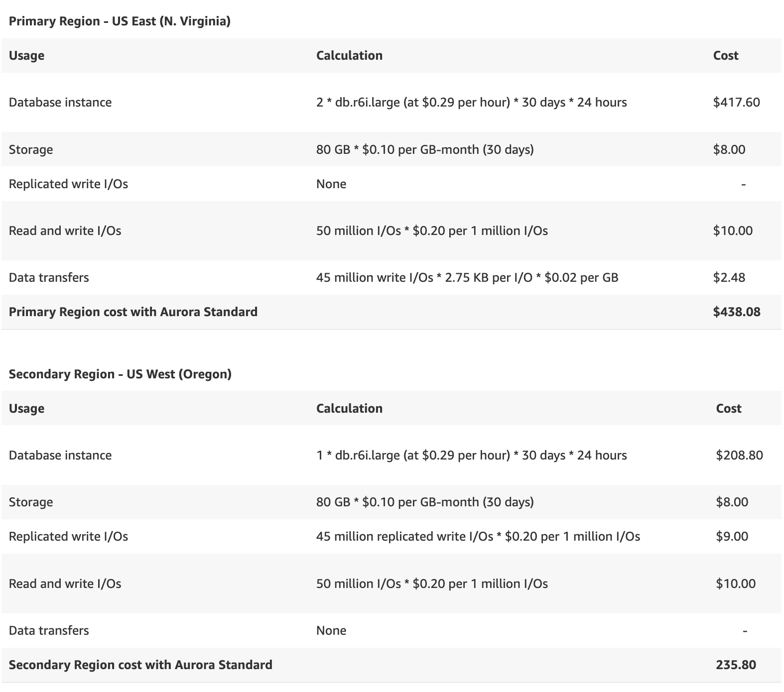Click the 2 * db.r6i.large calculation text
This screenshot has width=784, height=692.
[471, 102]
